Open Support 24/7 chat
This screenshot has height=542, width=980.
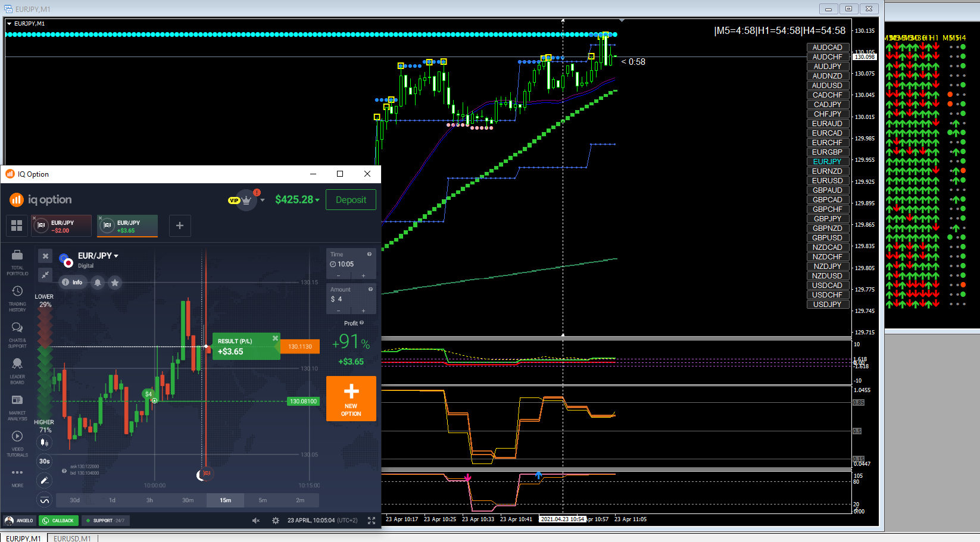(x=105, y=521)
